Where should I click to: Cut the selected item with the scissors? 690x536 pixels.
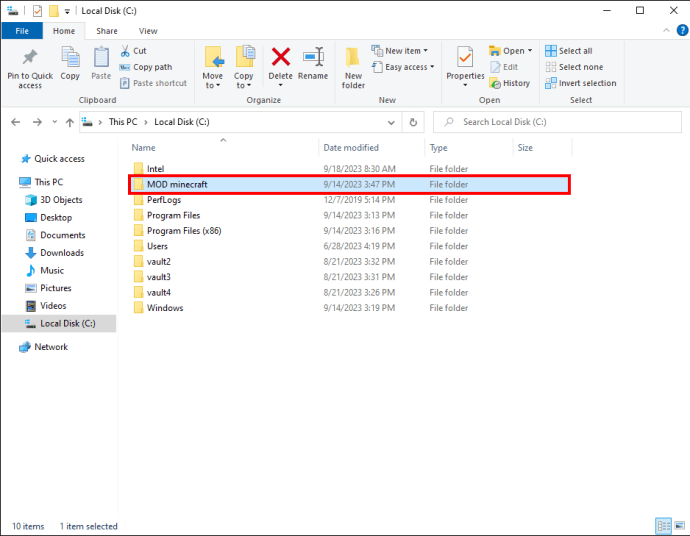pyautogui.click(x=133, y=51)
